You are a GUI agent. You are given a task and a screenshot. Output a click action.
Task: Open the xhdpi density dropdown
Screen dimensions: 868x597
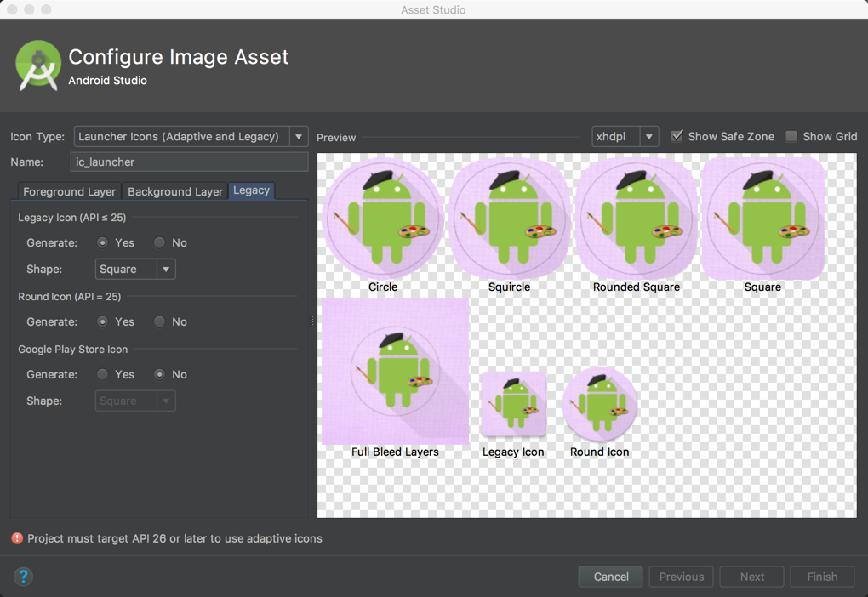(x=625, y=136)
